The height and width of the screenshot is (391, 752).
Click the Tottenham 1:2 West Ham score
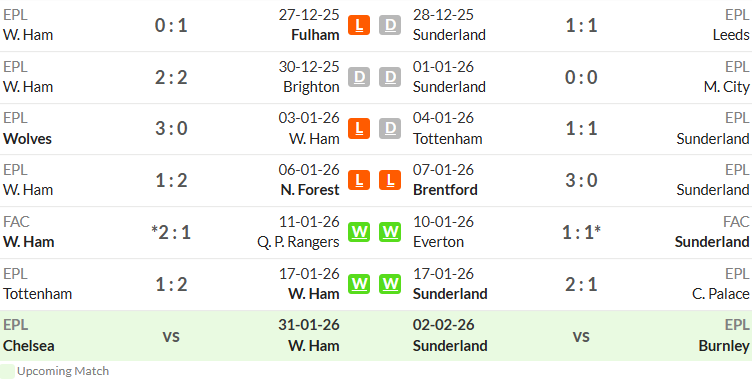click(171, 284)
